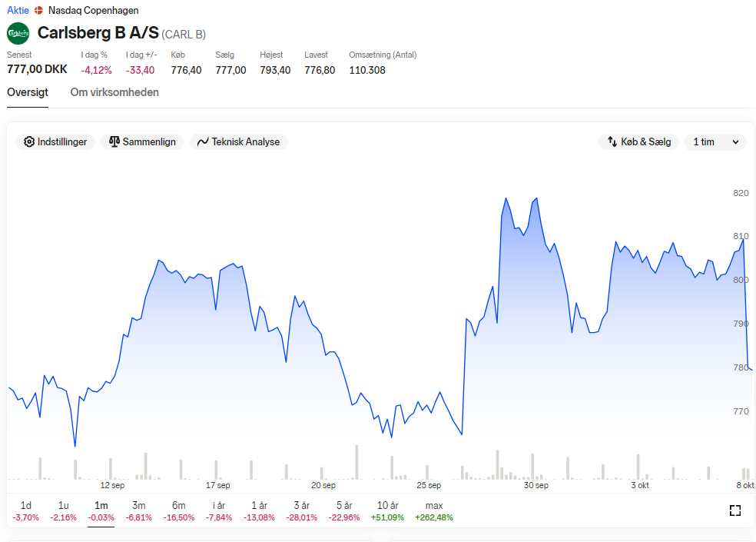Click the gear icon in Indstillinger
Viewport: 756px width, 542px height.
29,142
